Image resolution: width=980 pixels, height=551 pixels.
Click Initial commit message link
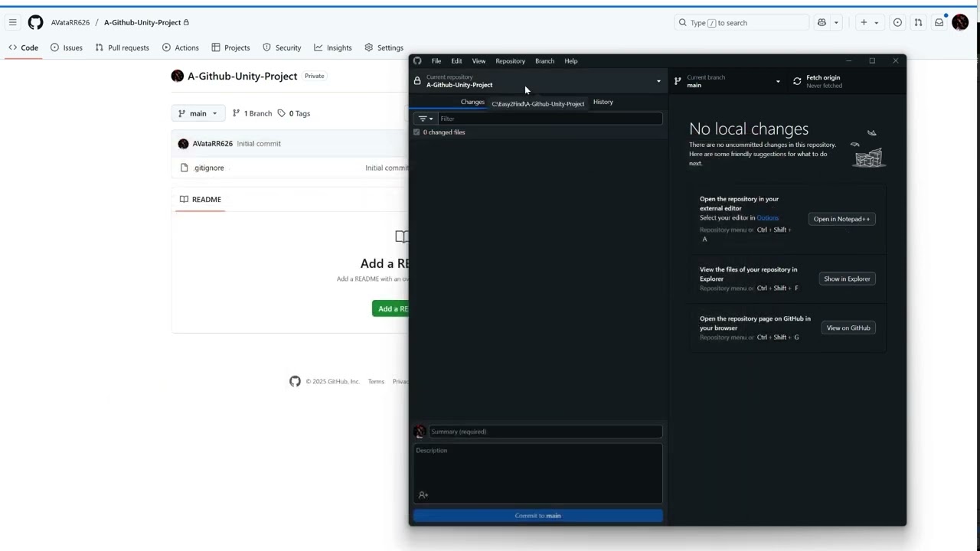(259, 143)
